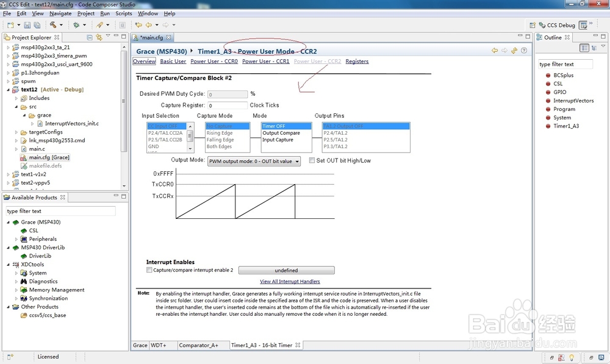610x364 pixels.
Task: Collapse All in Project Explorer
Action: pos(90,37)
